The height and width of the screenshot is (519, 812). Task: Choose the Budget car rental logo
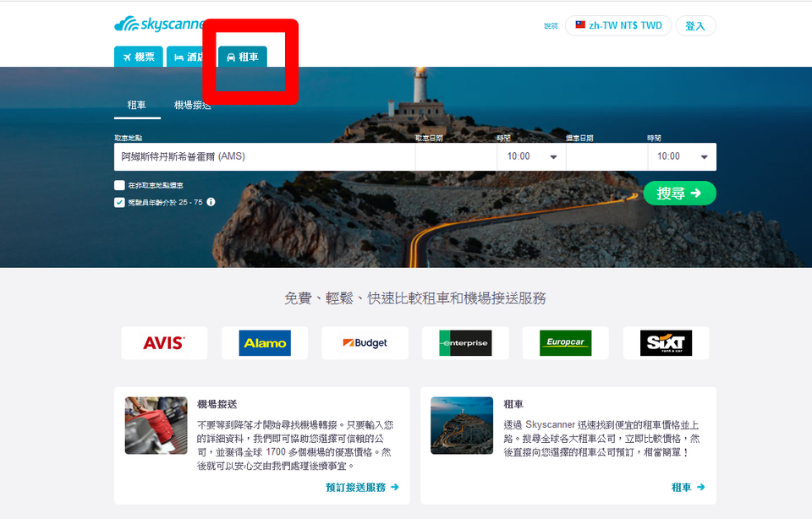(x=365, y=343)
